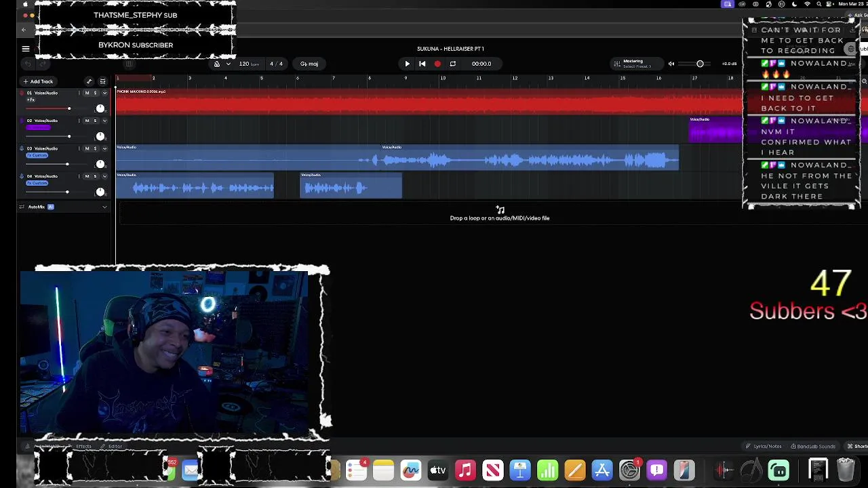The width and height of the screenshot is (868, 488).
Task: Solo track 01 Voice/Audio
Action: point(95,93)
